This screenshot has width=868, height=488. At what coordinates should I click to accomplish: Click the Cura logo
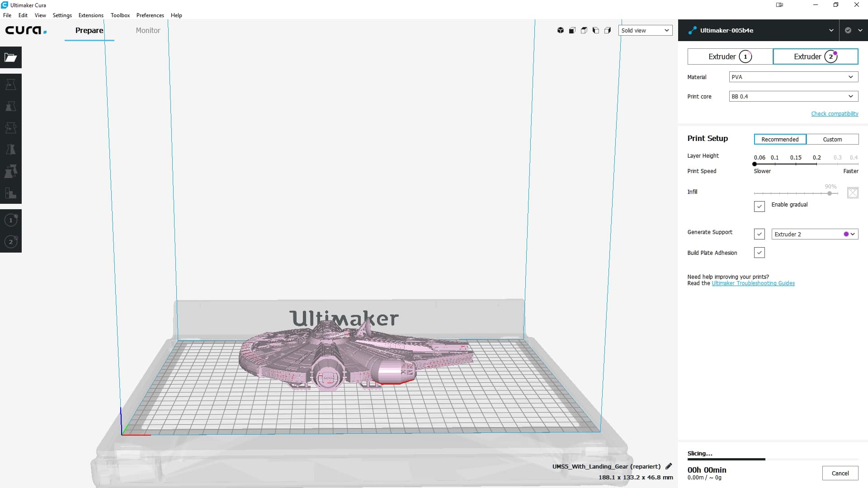[26, 30]
